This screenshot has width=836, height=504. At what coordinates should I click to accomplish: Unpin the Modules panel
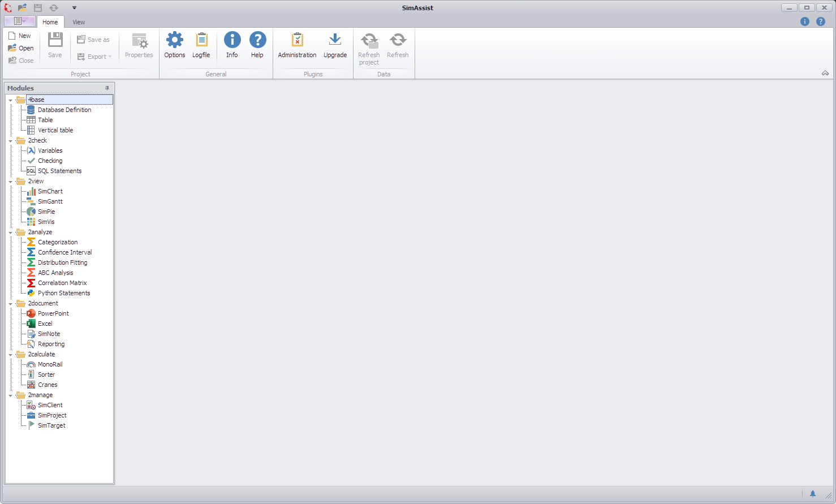pos(107,88)
